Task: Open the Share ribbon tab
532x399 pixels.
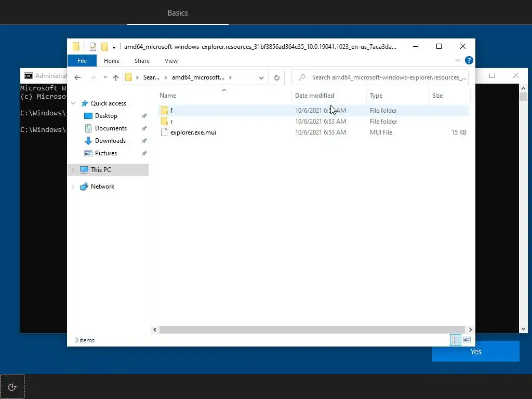Action: 142,61
